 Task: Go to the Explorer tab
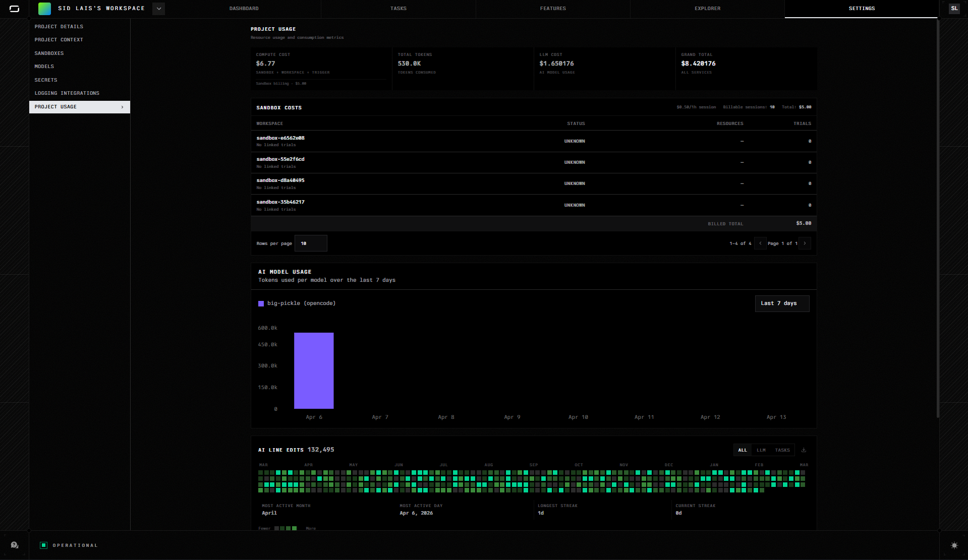[x=707, y=9]
